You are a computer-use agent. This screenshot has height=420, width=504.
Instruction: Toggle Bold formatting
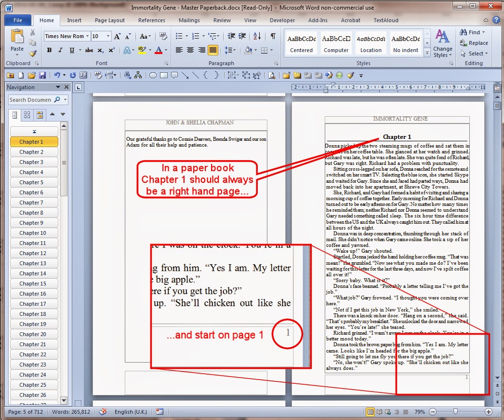click(x=49, y=50)
